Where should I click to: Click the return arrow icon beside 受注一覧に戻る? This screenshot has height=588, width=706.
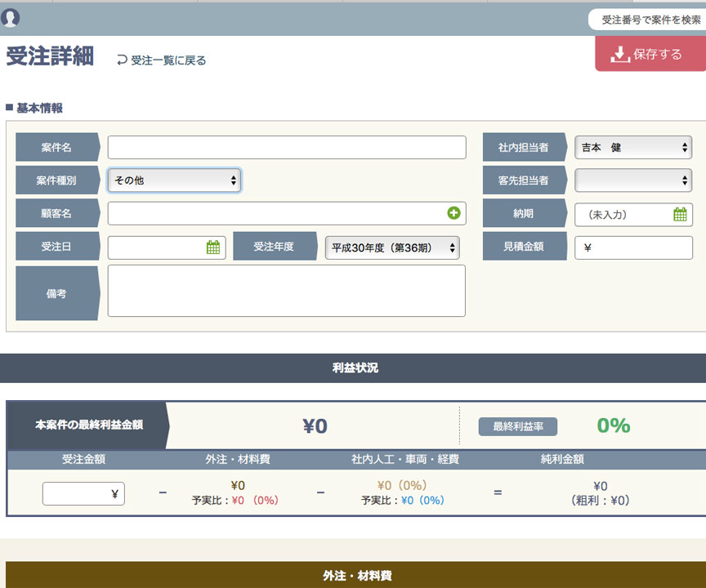coord(123,60)
